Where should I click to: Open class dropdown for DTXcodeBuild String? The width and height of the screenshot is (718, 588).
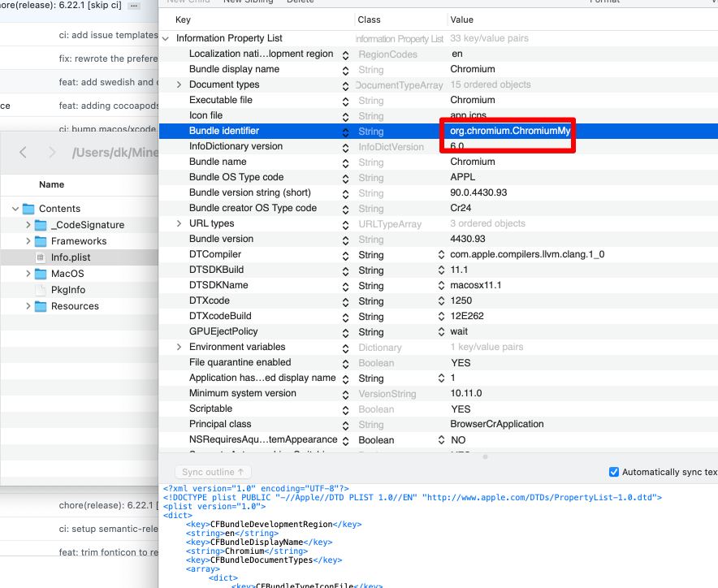pyautogui.click(x=441, y=317)
